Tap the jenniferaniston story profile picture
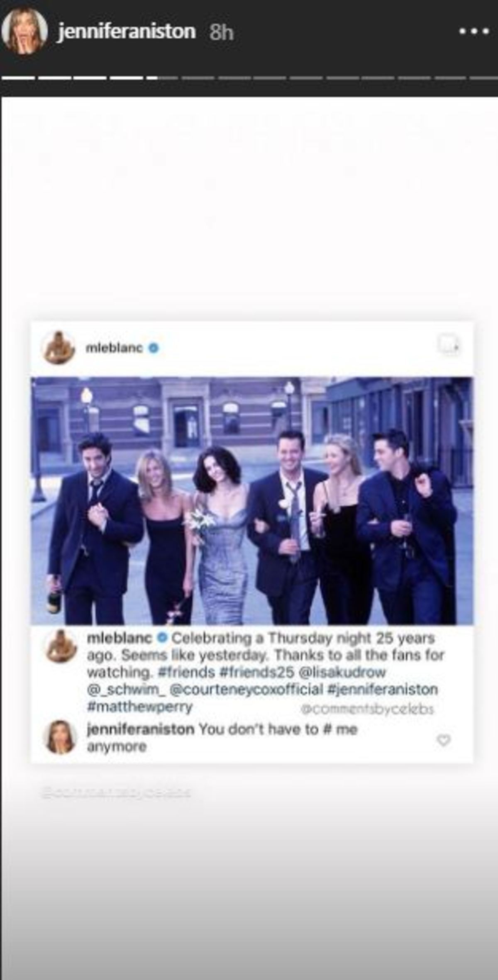 24,31
